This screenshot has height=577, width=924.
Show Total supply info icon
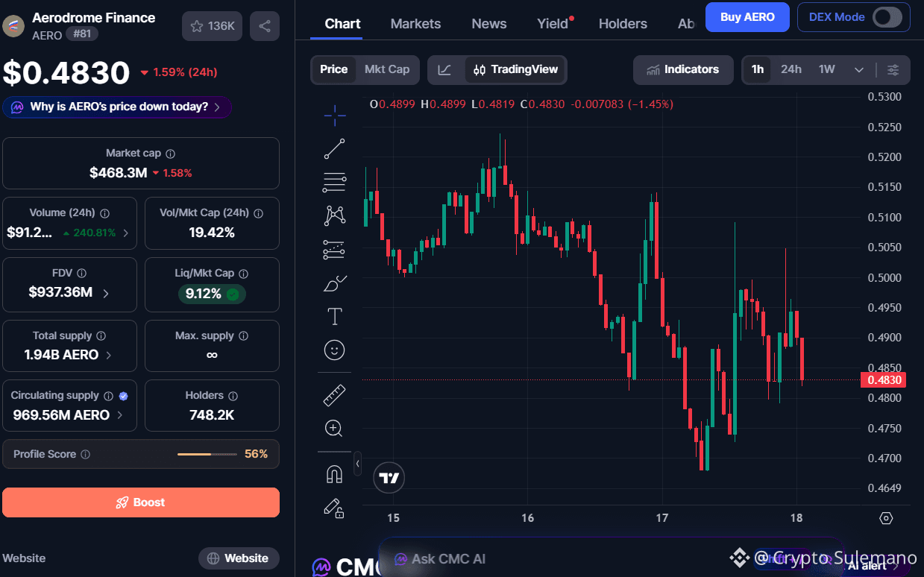point(101,336)
